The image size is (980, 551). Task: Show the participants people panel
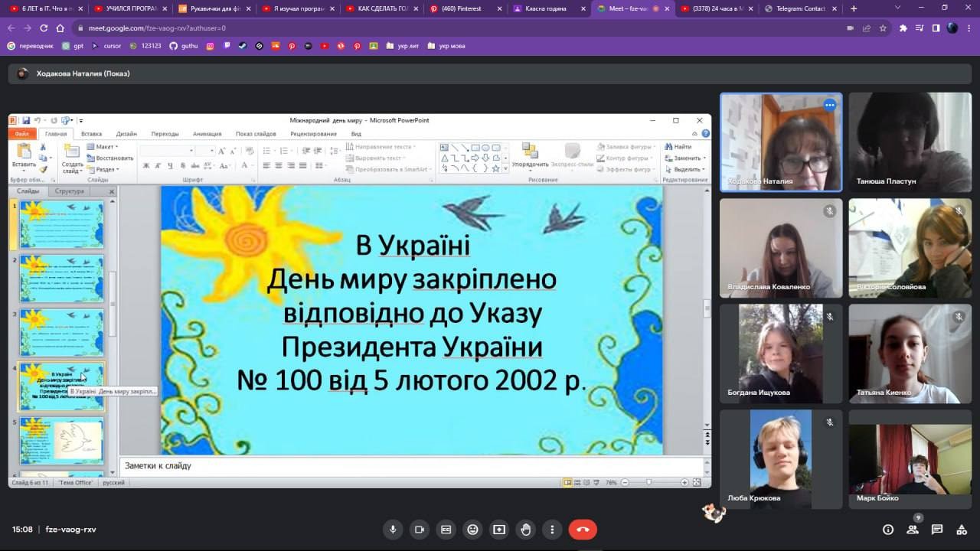click(x=913, y=530)
